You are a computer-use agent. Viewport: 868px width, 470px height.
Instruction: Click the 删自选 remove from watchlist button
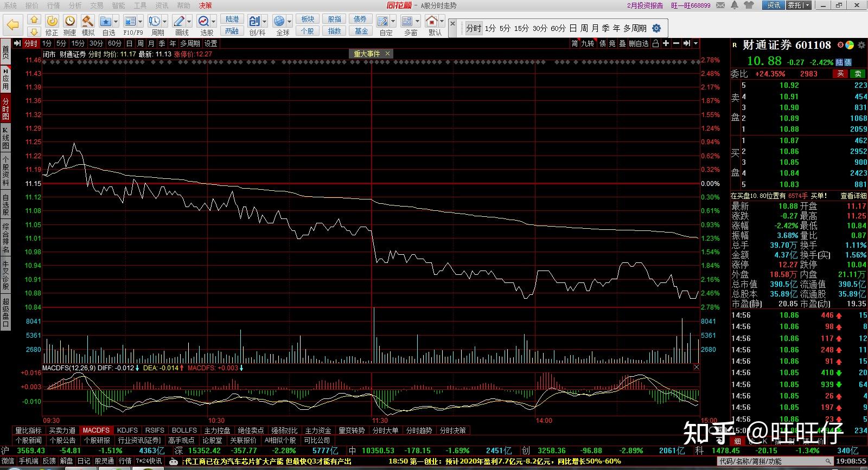tap(639, 43)
